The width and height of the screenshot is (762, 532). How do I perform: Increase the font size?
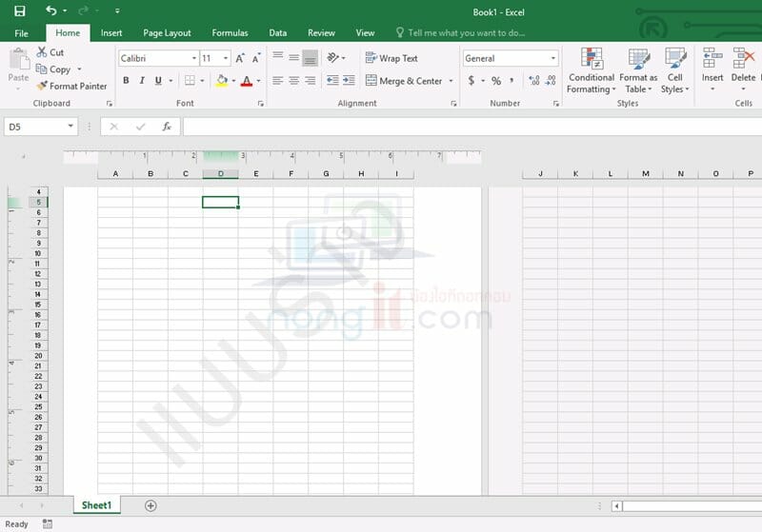click(x=240, y=58)
